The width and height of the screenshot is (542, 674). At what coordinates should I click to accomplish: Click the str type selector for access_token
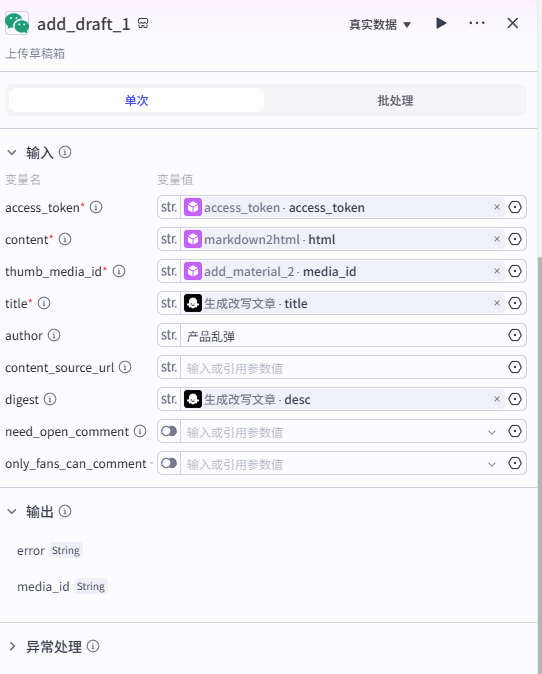[169, 207]
